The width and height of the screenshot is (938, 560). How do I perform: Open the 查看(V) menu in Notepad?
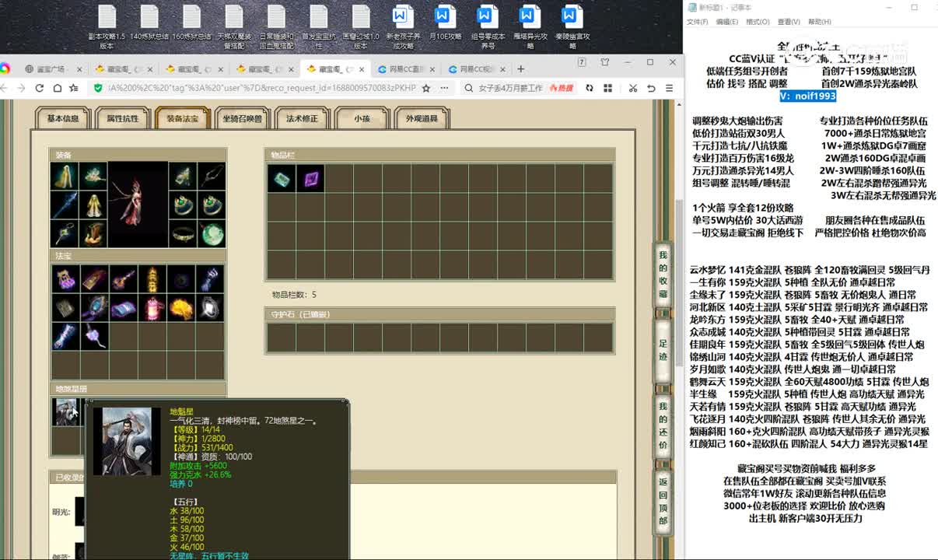[789, 22]
